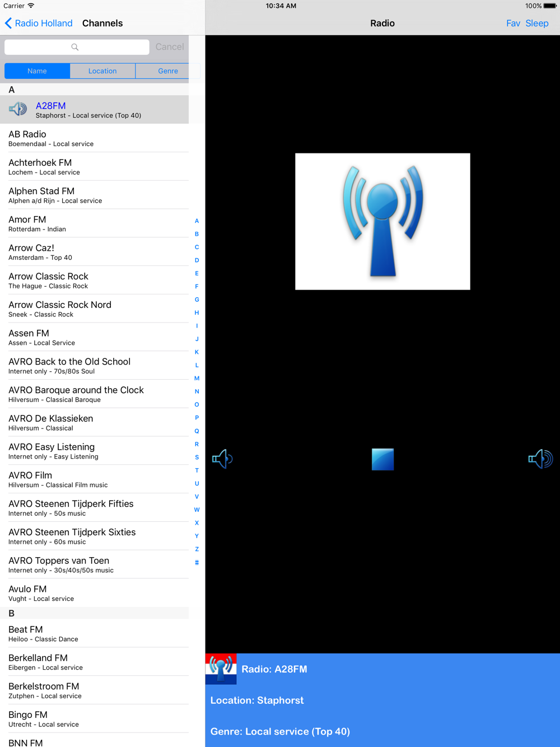Jump to letter A in index
The height and width of the screenshot is (747, 560).
pos(197,221)
